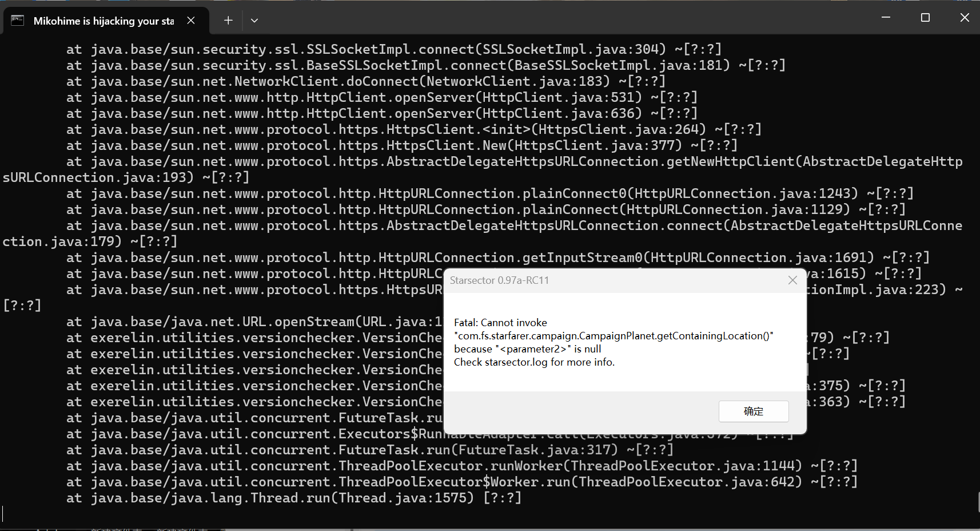The height and width of the screenshot is (531, 980).
Task: Click the command prompt icon on tab
Action: coord(18,21)
